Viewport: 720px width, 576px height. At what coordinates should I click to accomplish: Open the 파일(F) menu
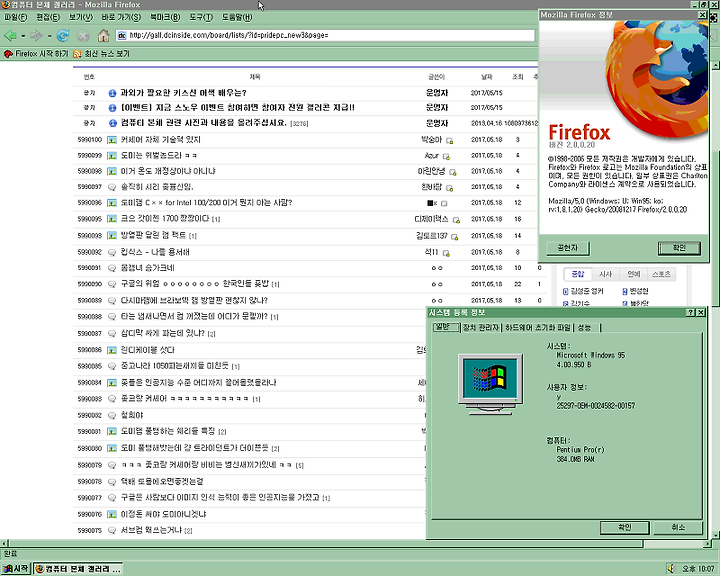click(16, 17)
